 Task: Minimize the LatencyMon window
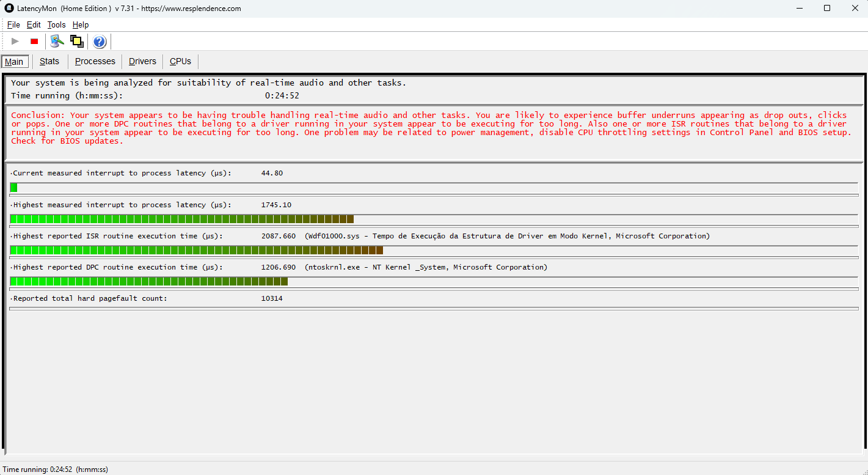pyautogui.click(x=800, y=9)
